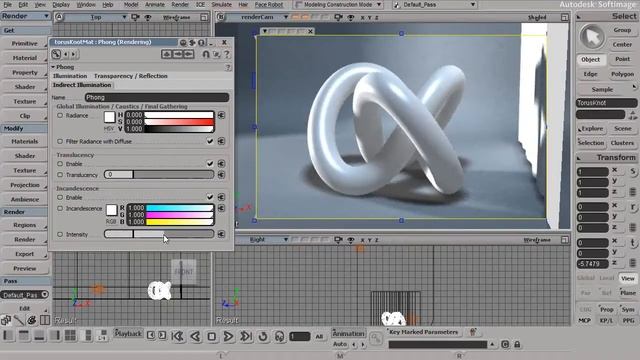This screenshot has width=640, height=360.
Task: Click the TorusKnot selection name field
Action: tap(607, 103)
